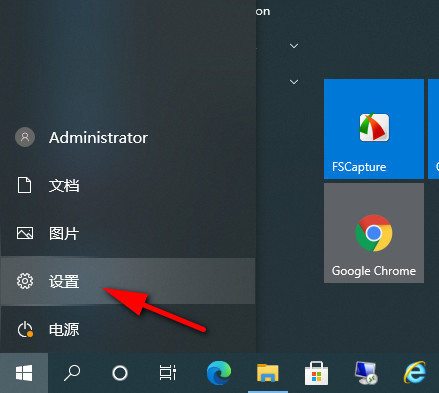Open the Windows Start button
The image size is (439, 393).
(x=24, y=373)
